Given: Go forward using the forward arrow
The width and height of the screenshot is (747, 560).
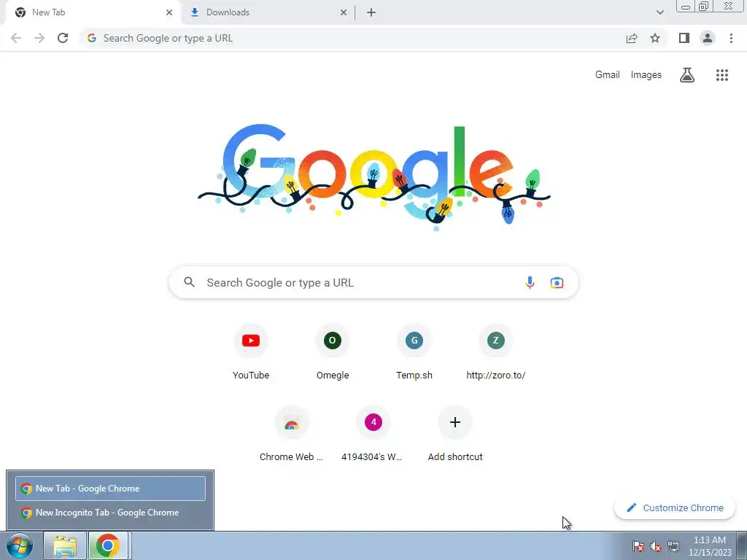Looking at the screenshot, I should 39,38.
